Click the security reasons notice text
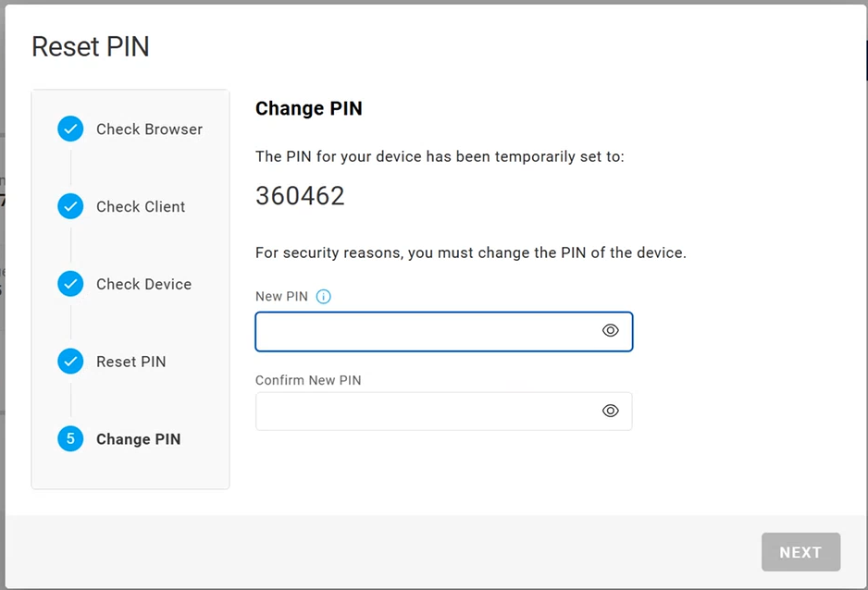Screen dimensions: 868x590 coord(470,252)
